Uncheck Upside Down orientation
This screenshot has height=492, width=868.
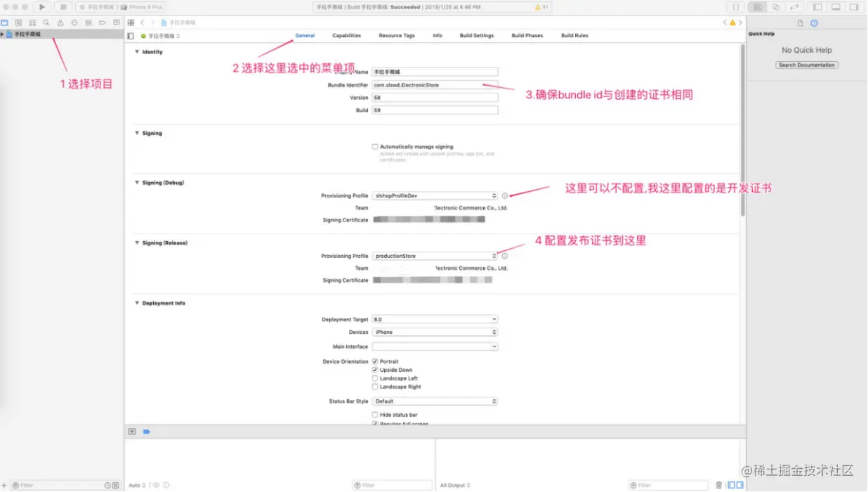[375, 370]
